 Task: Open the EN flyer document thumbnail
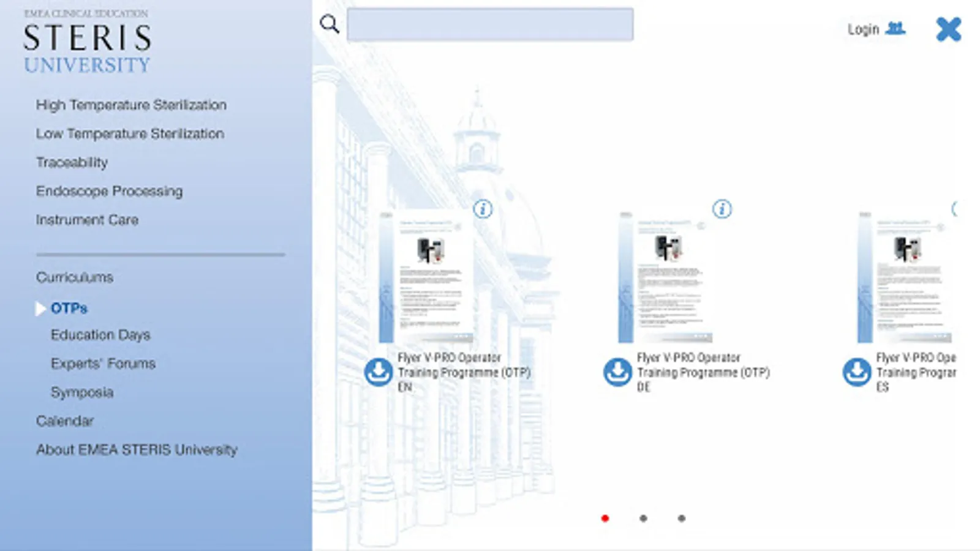426,277
